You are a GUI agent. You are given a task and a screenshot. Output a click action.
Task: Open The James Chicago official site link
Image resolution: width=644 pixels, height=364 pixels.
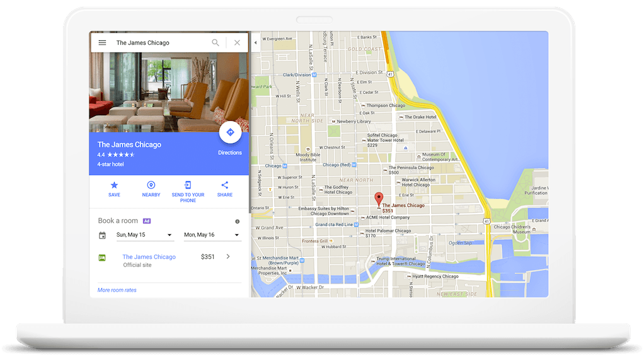click(x=149, y=257)
